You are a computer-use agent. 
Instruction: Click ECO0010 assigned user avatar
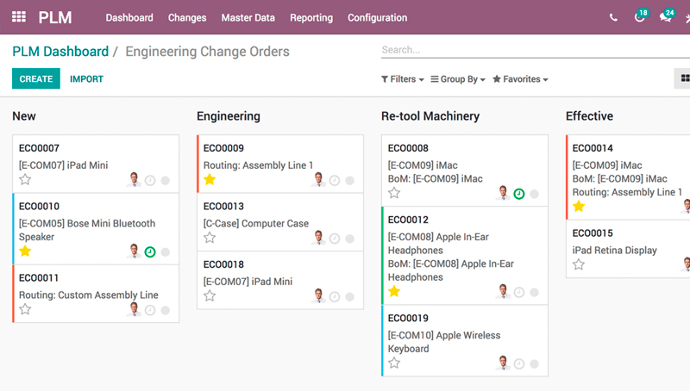point(134,251)
